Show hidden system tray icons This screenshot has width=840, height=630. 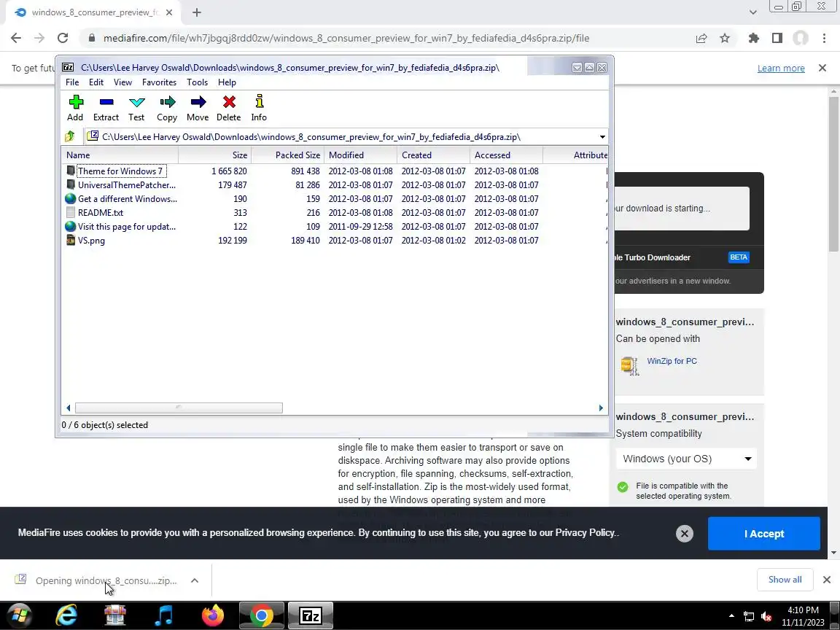731,616
